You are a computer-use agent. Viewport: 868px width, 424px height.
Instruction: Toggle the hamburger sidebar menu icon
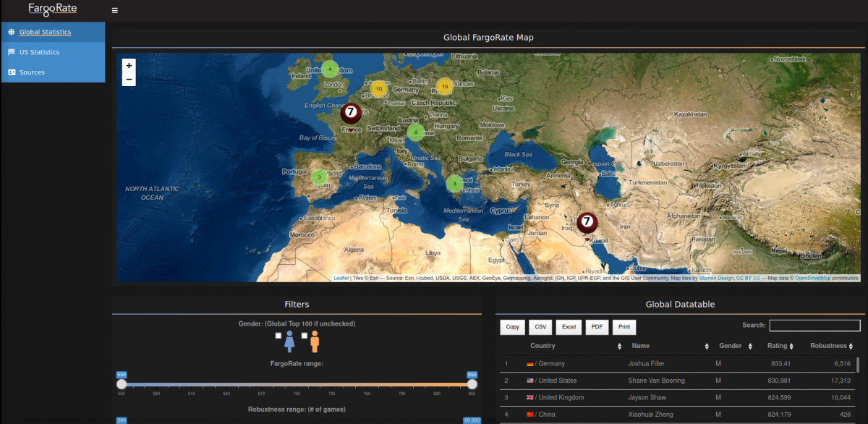tap(115, 10)
